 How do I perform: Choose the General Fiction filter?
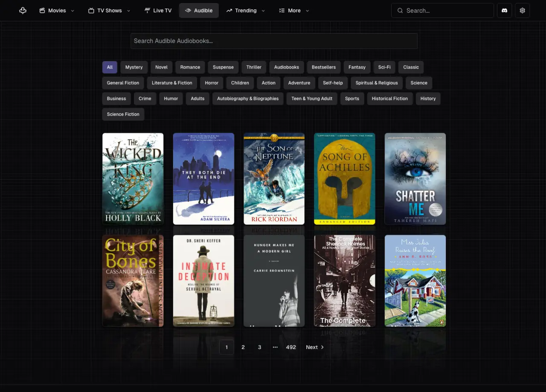pyautogui.click(x=123, y=83)
